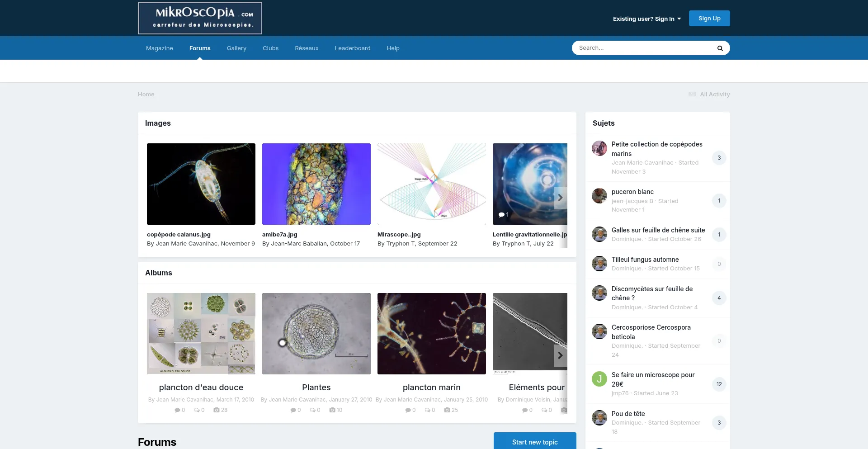Click the image count icon under plancton d'eau douce
The width and height of the screenshot is (868, 449).
tap(217, 410)
